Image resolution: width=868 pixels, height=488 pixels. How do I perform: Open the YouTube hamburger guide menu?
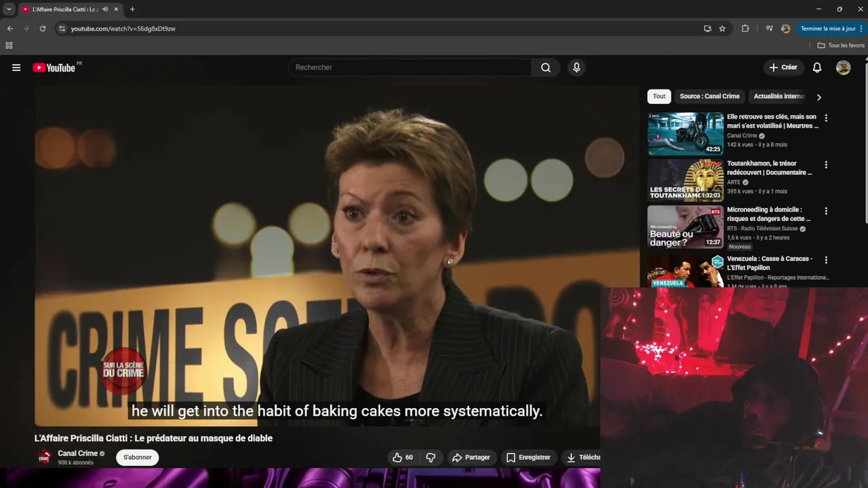[x=16, y=68]
